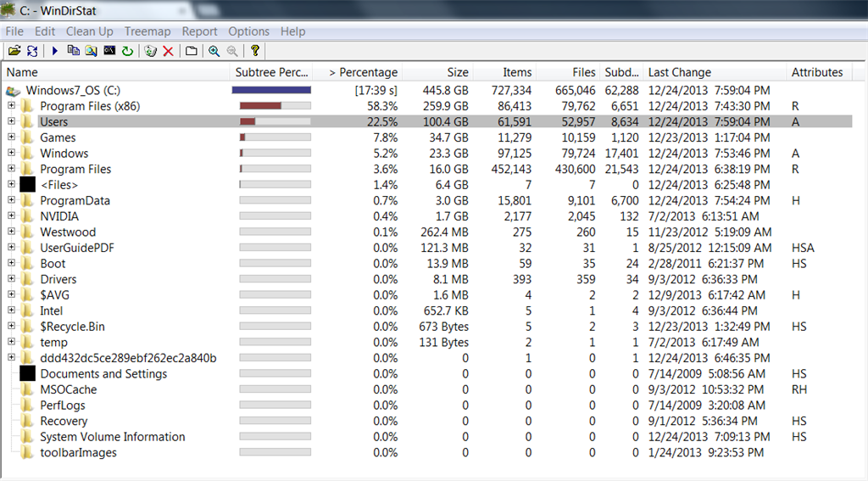
Task: Open the Treemap menu
Action: pos(147,31)
